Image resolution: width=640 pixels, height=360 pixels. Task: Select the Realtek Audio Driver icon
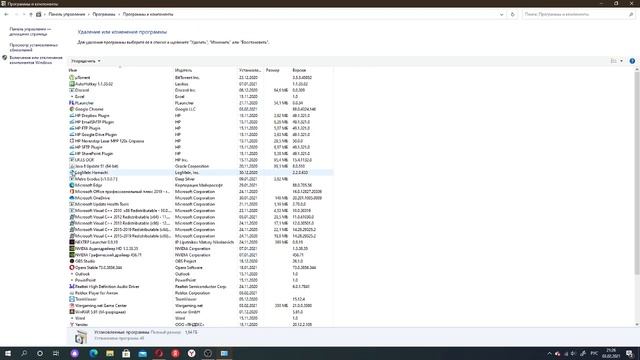coord(72,287)
